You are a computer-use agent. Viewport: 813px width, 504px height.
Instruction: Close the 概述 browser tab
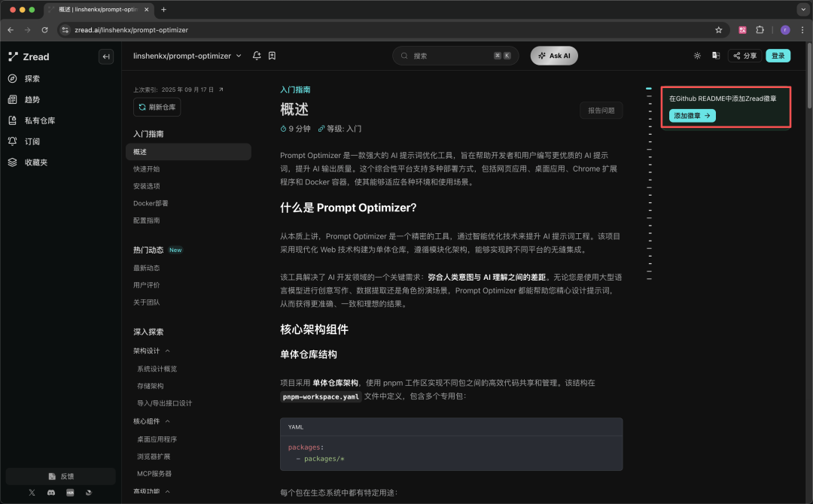(x=146, y=9)
